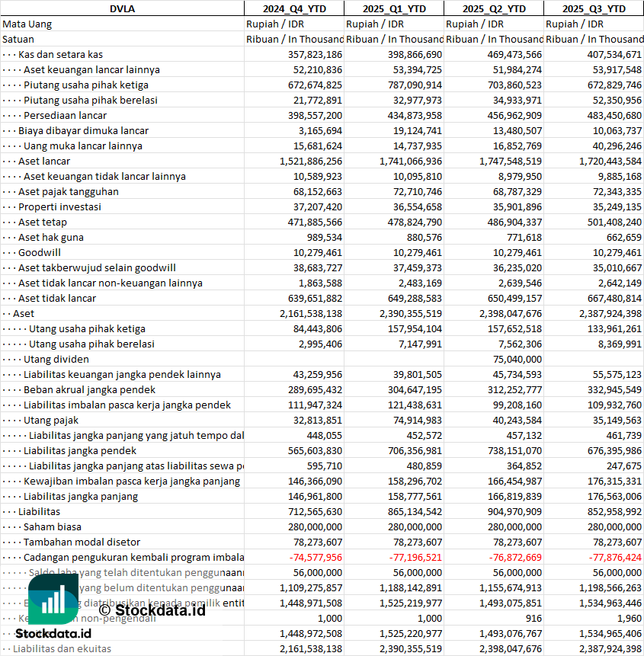The height and width of the screenshot is (656, 644).
Task: Click non-current assets value 639,651,882
Action: pyautogui.click(x=315, y=299)
